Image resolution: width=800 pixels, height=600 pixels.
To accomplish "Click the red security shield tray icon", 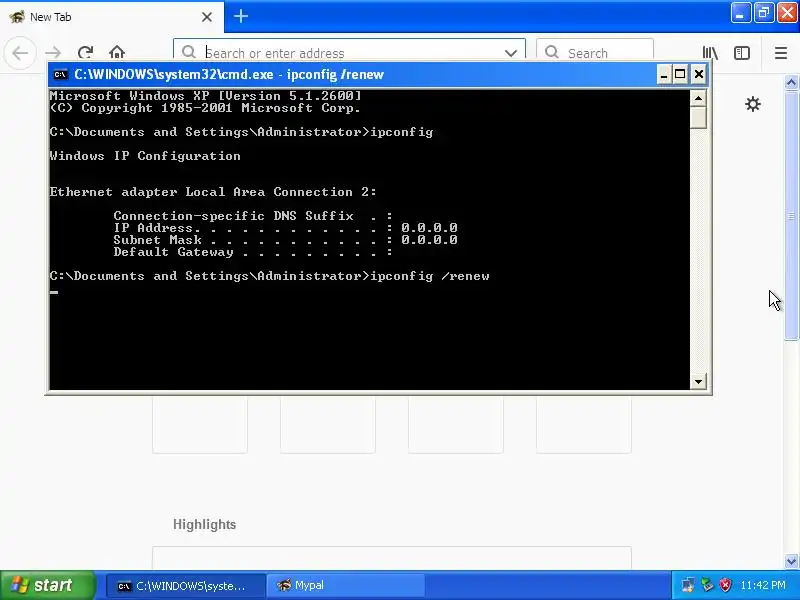I will (x=725, y=585).
